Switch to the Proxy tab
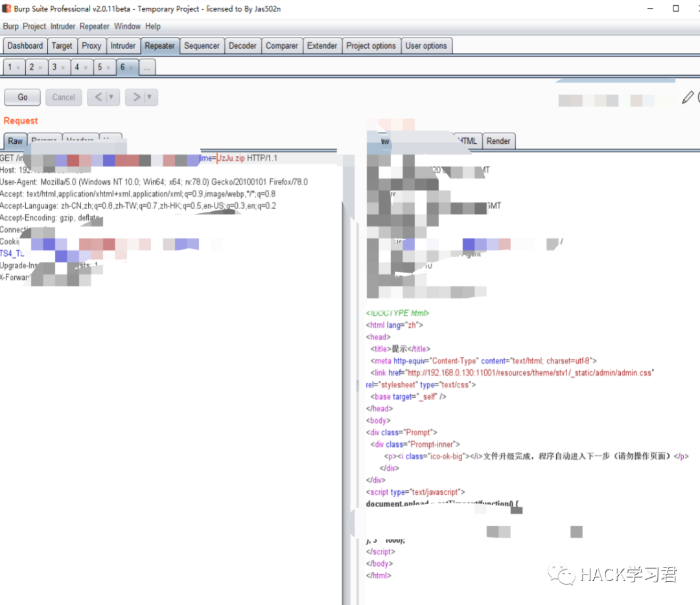This screenshot has height=605, width=700. coord(91,45)
